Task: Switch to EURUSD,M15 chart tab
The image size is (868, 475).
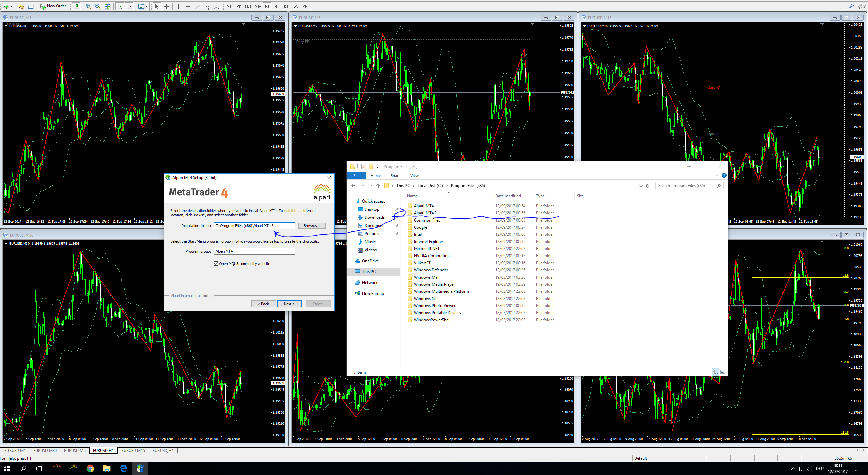Action: click(133, 451)
